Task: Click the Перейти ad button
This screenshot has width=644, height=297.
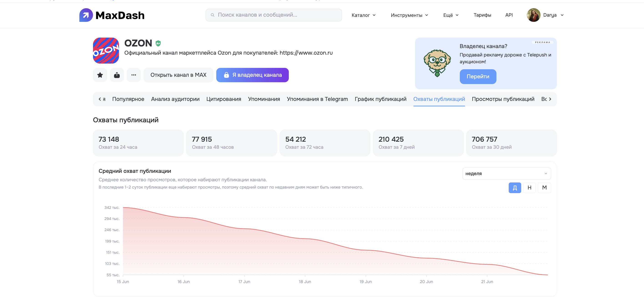Action: point(478,77)
